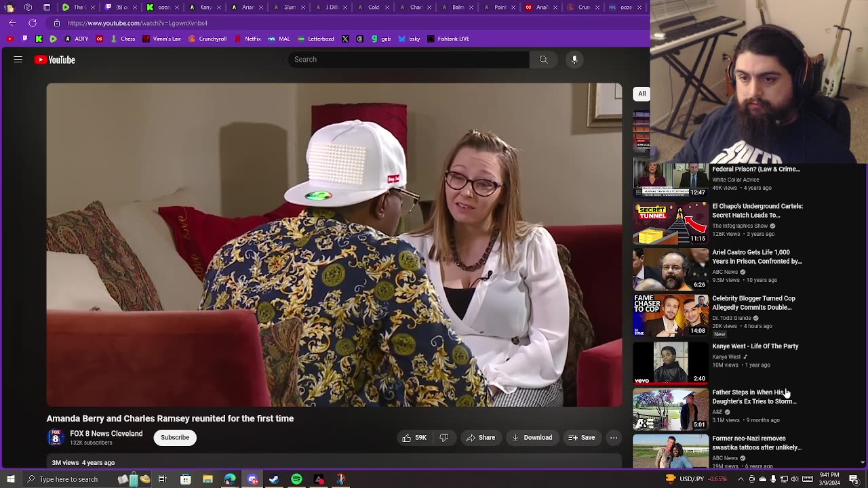Toggle the browser tab actions panel icon
The height and width of the screenshot is (488, 868).
coord(47,7)
